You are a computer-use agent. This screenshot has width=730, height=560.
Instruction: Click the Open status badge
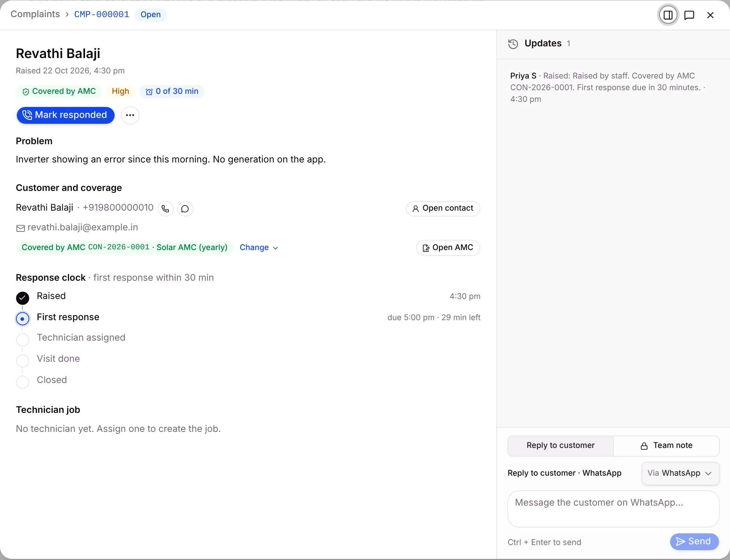(151, 15)
